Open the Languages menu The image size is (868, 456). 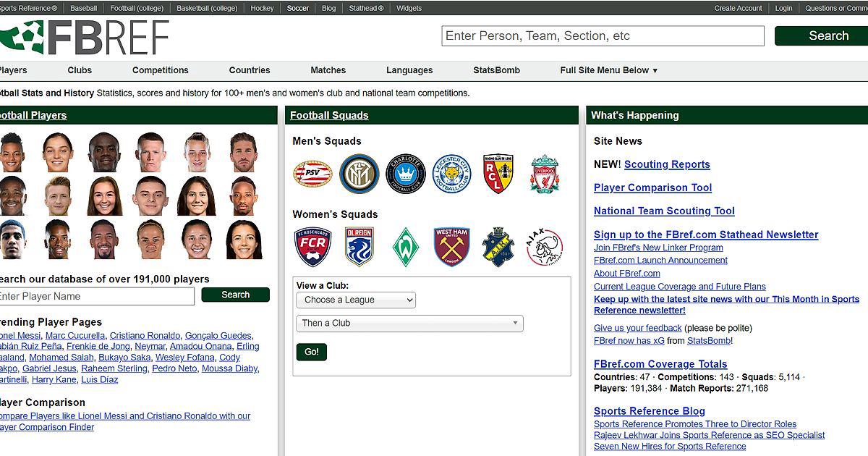coord(409,70)
